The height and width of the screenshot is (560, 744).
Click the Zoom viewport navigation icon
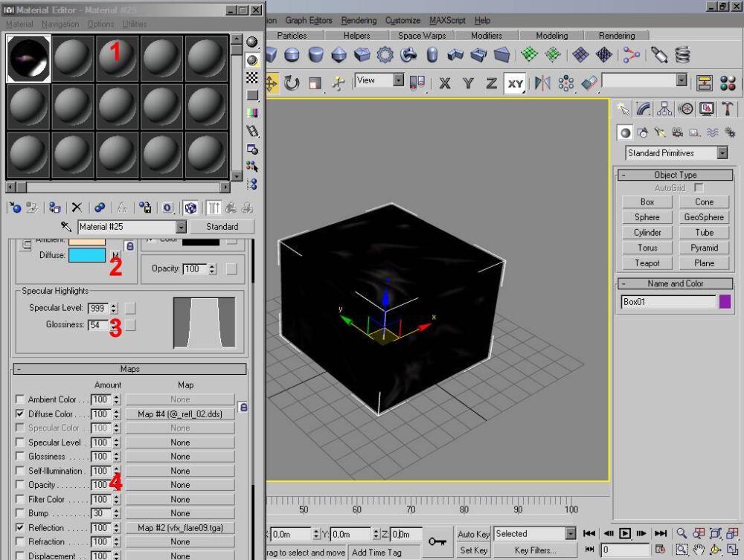pos(682,533)
